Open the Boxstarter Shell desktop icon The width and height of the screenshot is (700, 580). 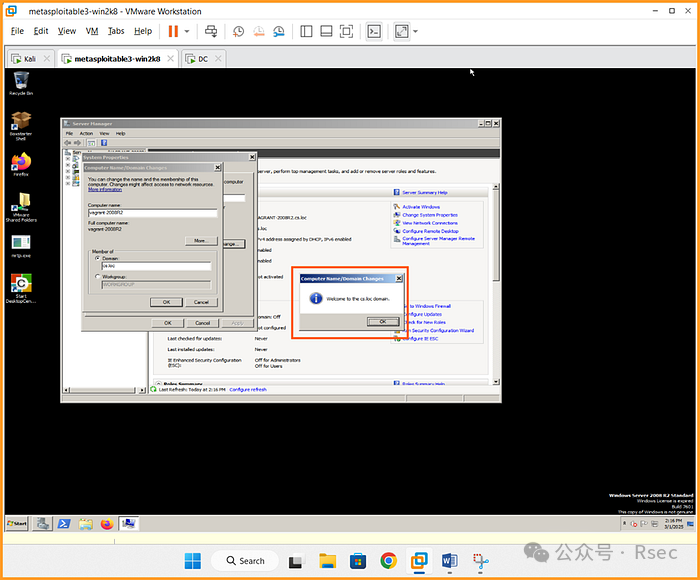tap(20, 122)
